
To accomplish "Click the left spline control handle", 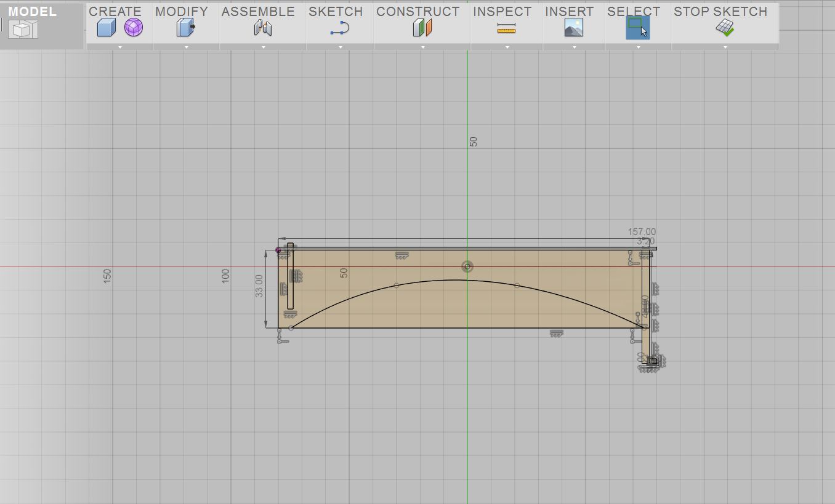I will point(396,285).
